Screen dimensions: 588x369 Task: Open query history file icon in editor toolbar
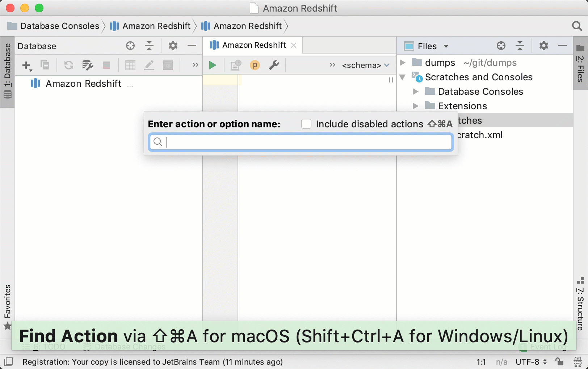coord(236,65)
